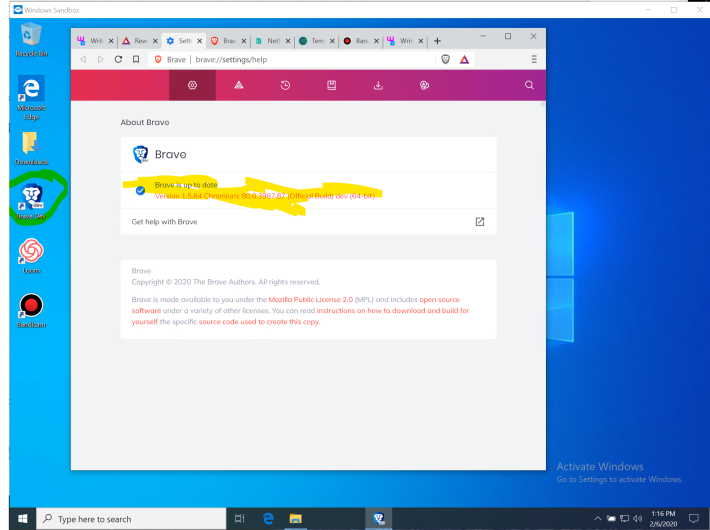Select Loom desktop shortcut

[31, 256]
